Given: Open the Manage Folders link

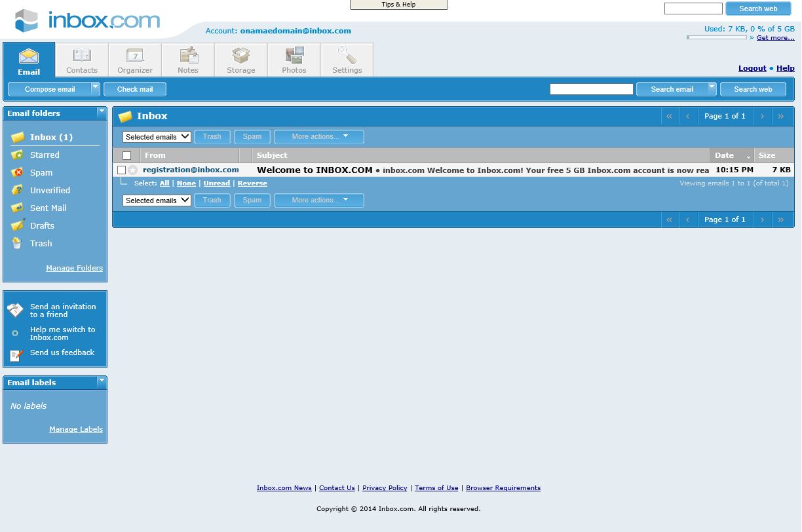Looking at the screenshot, I should (x=74, y=268).
